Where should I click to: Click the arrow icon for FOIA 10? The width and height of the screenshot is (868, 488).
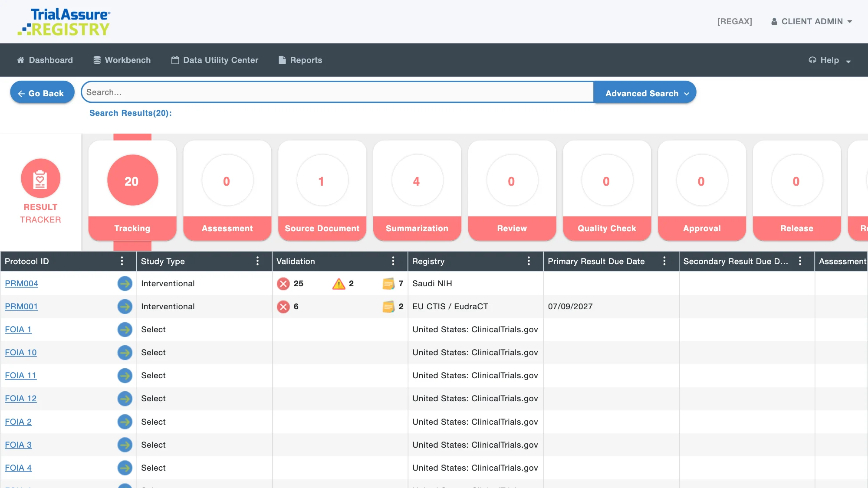coord(125,353)
